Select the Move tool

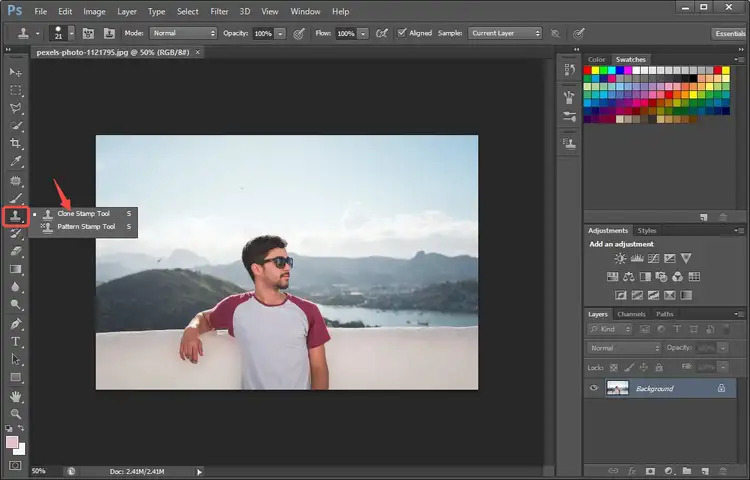pyautogui.click(x=16, y=72)
